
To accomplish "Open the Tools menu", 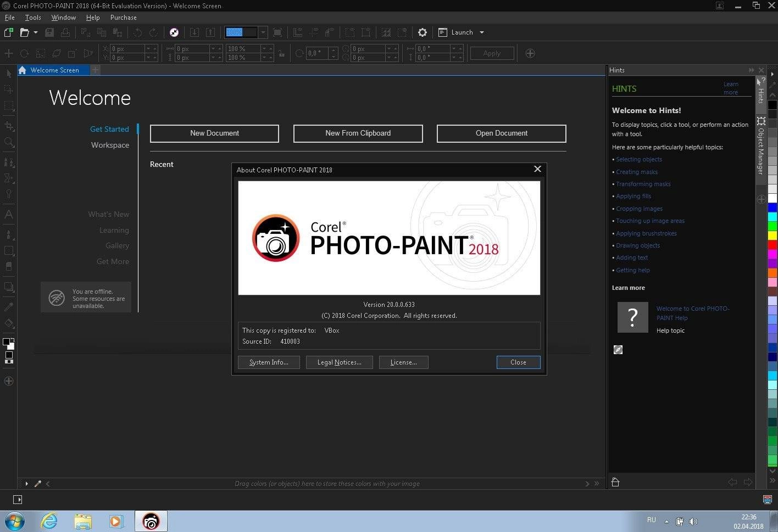I will pyautogui.click(x=33, y=18).
